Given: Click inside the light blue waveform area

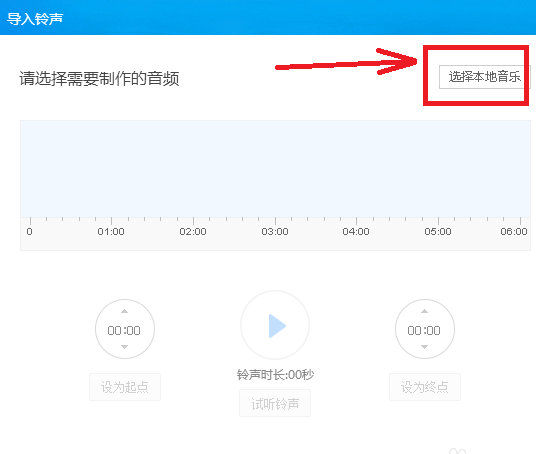Looking at the screenshot, I should [x=276, y=169].
